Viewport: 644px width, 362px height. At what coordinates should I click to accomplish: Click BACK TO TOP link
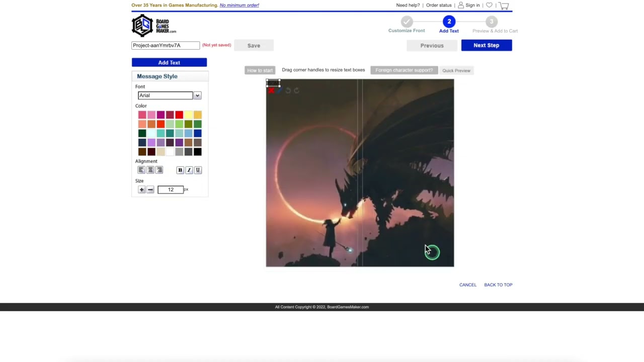pos(498,285)
